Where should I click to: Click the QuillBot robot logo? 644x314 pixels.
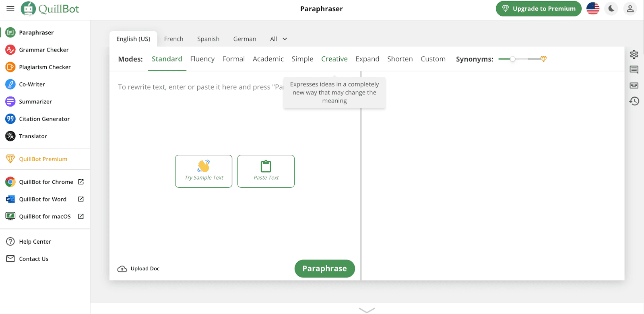click(28, 8)
